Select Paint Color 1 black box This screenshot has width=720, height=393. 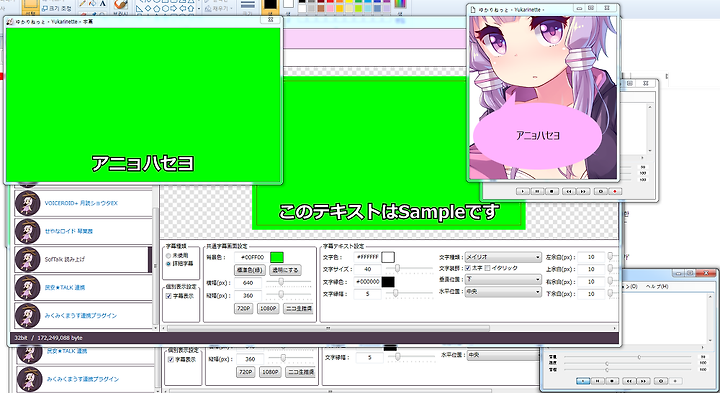point(270,4)
